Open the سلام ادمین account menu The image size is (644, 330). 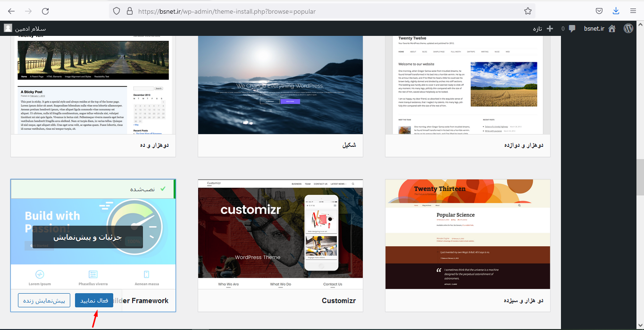point(31,29)
